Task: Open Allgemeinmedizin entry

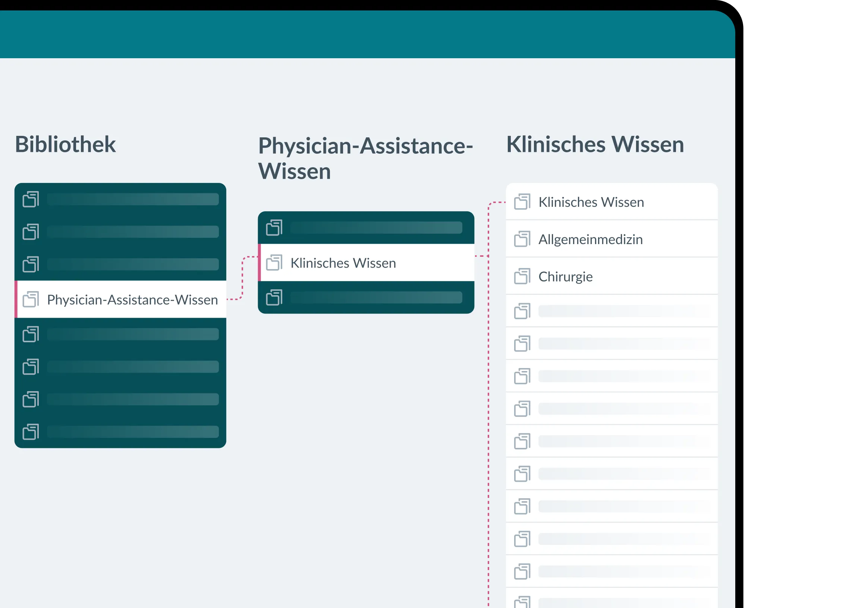Action: pyautogui.click(x=590, y=240)
